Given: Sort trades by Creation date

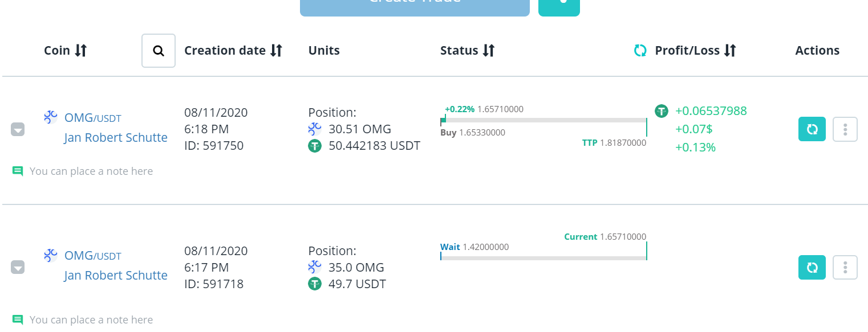Looking at the screenshot, I should pyautogui.click(x=276, y=51).
